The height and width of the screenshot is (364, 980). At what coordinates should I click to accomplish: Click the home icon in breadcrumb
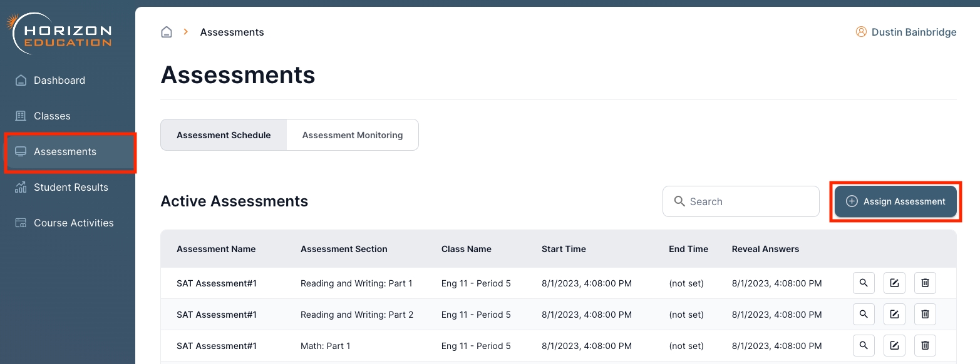(167, 32)
